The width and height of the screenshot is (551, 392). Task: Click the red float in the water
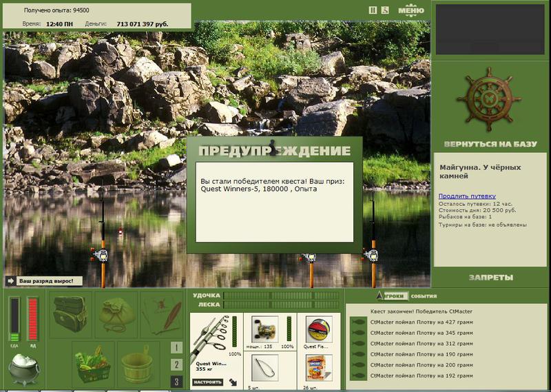coord(121,231)
